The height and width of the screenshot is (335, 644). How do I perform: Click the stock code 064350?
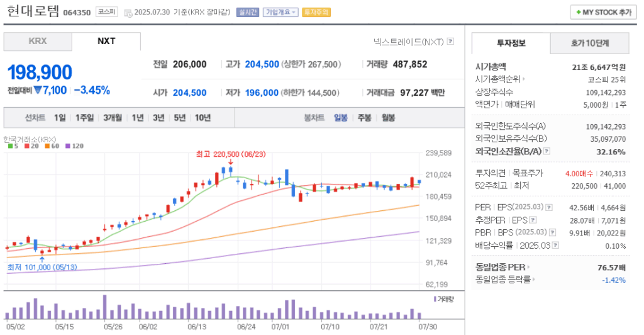pos(77,13)
